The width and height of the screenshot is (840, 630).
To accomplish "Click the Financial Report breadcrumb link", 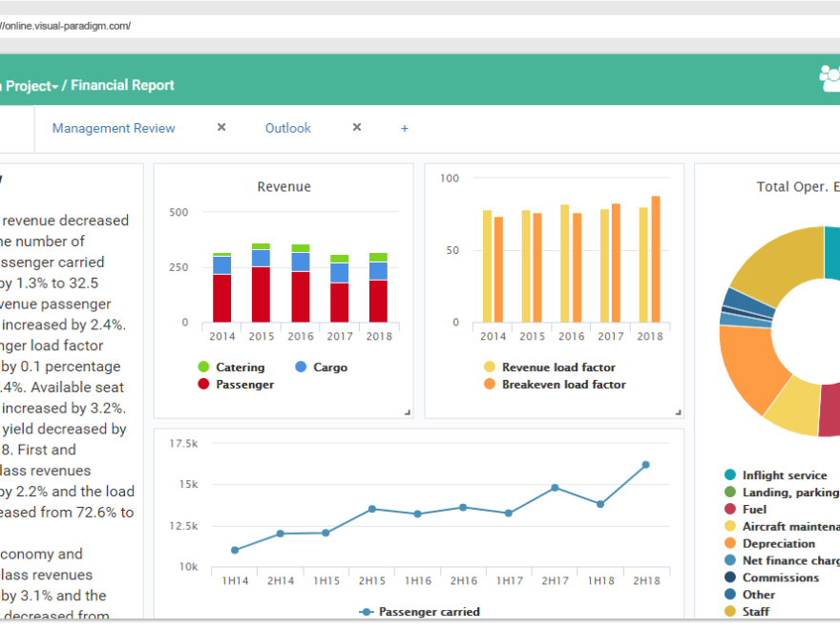I will (x=122, y=84).
